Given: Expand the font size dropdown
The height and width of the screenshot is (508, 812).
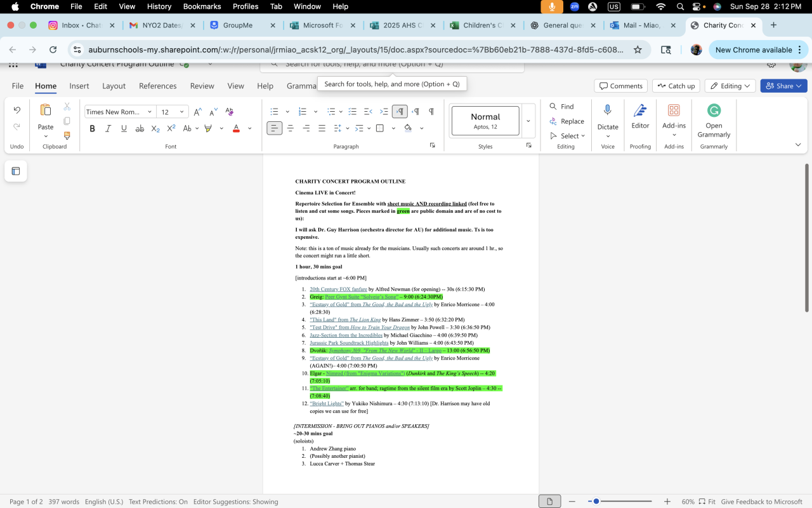Looking at the screenshot, I should [181, 112].
